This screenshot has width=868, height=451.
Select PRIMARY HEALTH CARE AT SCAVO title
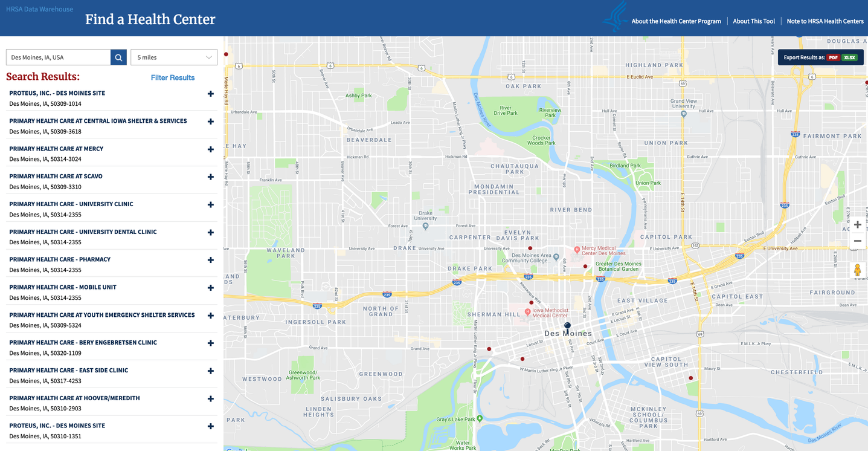pos(56,177)
